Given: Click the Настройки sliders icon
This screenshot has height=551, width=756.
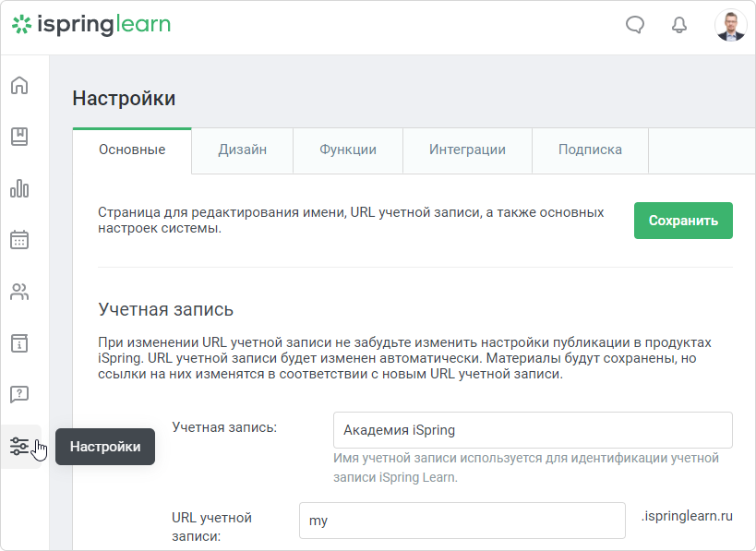Looking at the screenshot, I should 19,447.
